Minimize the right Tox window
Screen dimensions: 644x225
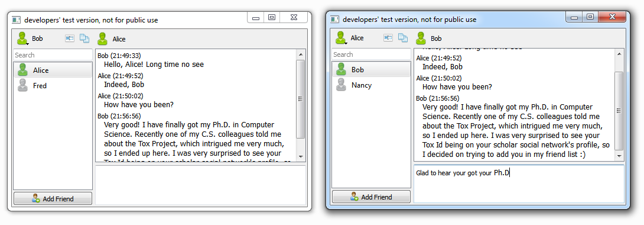[574, 17]
